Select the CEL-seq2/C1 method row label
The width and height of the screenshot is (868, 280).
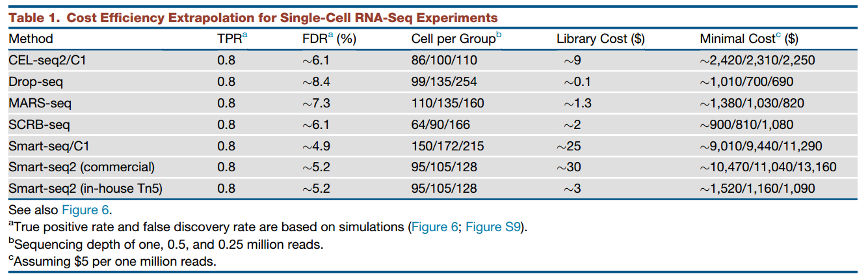pos(47,61)
